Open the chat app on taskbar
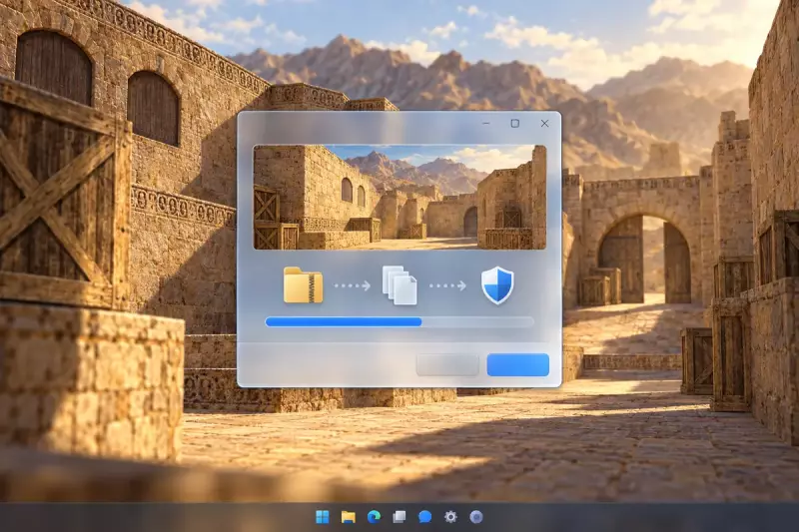 (x=425, y=517)
